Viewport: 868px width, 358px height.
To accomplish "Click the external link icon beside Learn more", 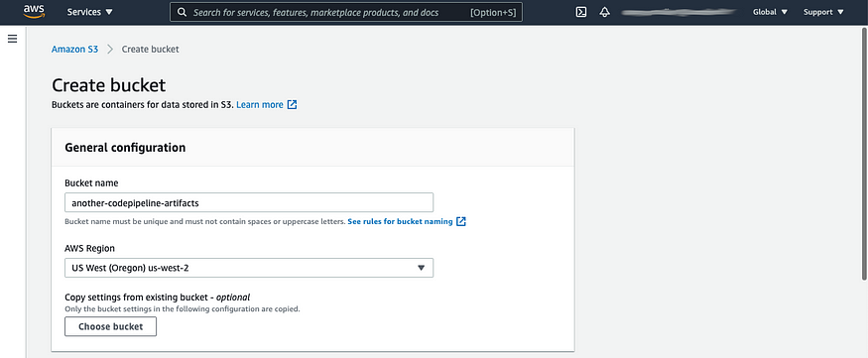I will [x=293, y=104].
